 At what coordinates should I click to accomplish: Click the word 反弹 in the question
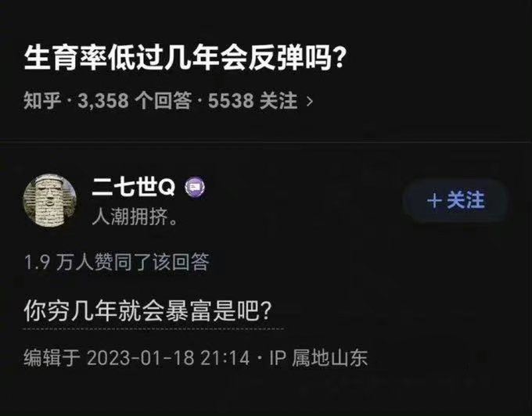pyautogui.click(x=276, y=58)
